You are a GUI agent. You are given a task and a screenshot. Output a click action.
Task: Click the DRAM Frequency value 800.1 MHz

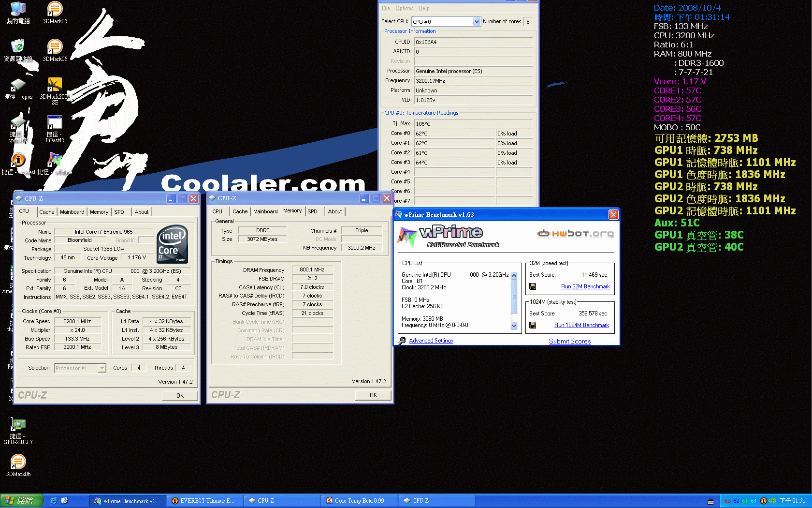coord(312,270)
